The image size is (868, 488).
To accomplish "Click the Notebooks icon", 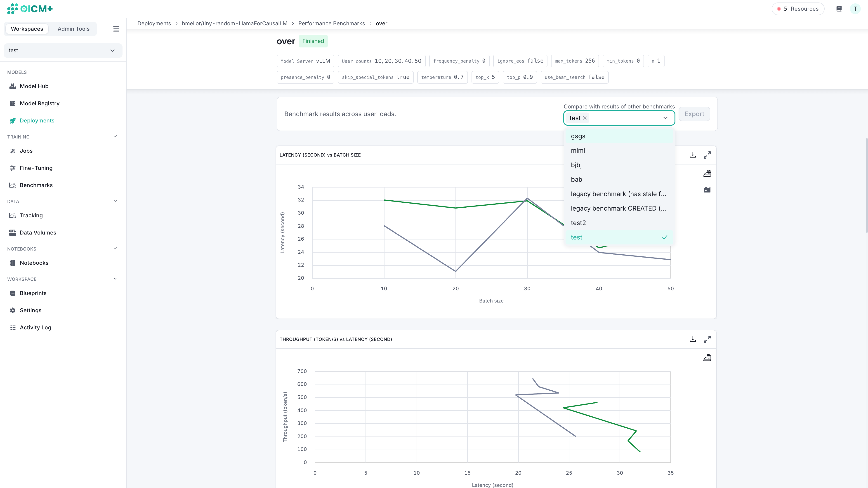I will 12,263.
